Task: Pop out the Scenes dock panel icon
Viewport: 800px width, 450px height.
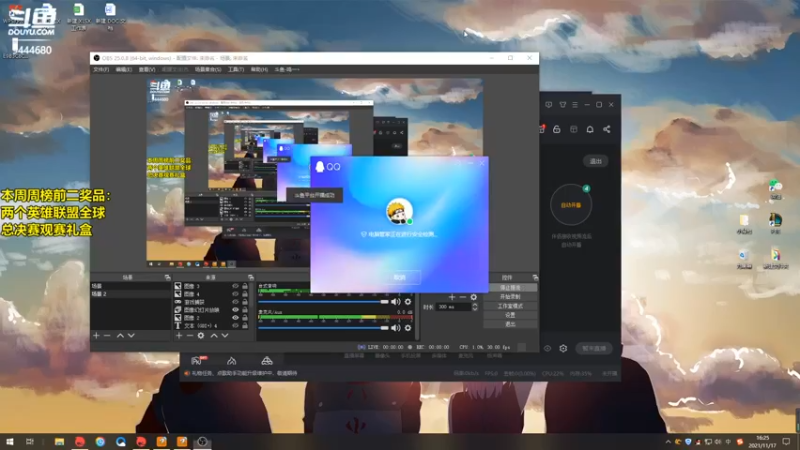Action: (167, 278)
